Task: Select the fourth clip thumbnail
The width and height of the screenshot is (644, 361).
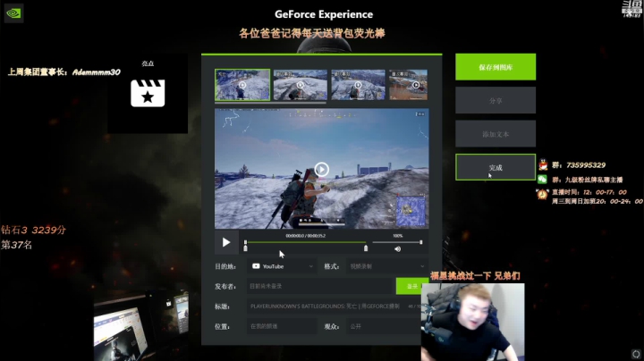Action: 408,85
